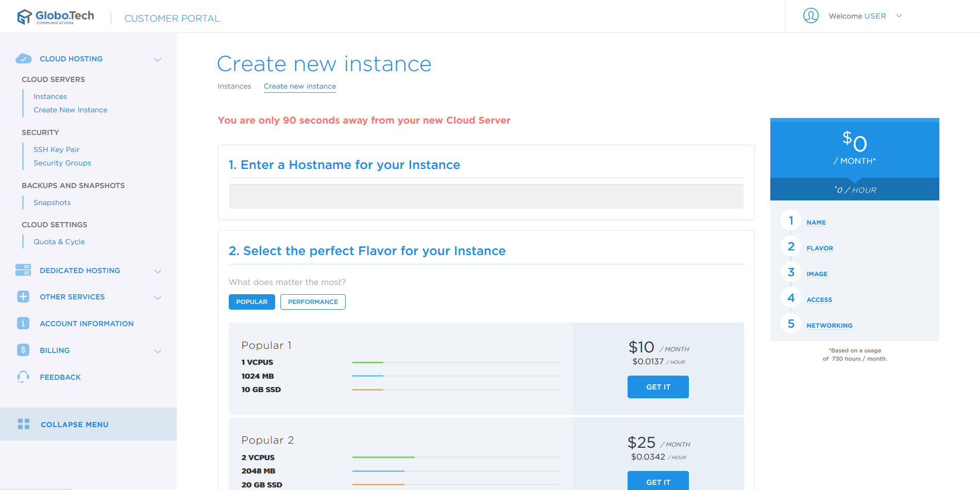Click the Cloud Hosting label
Screen dimensions: 980x490
click(x=71, y=59)
